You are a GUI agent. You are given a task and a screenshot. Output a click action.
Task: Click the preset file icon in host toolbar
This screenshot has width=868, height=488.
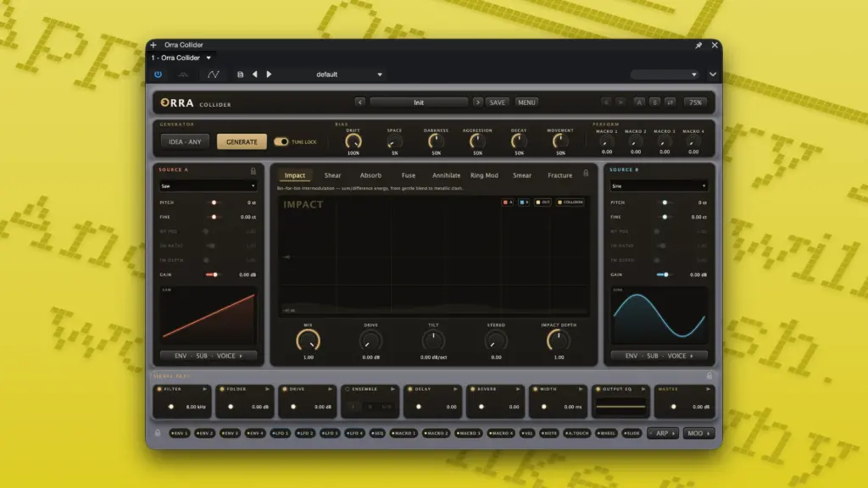click(240, 75)
